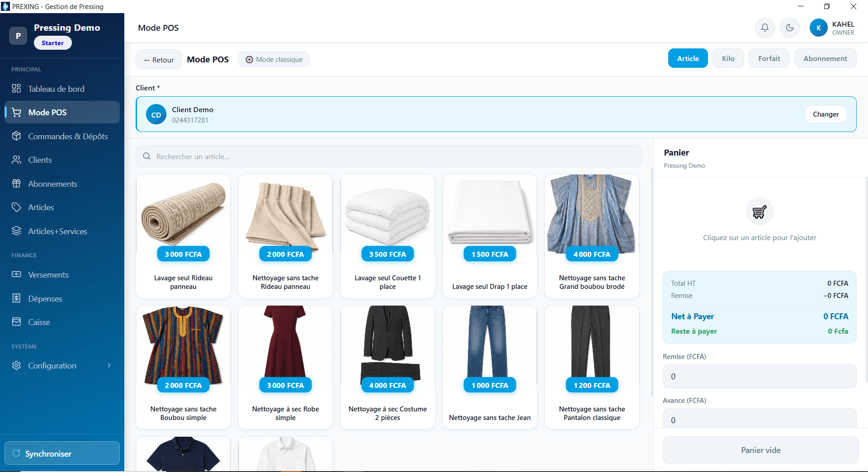Select the Article tab
The height and width of the screenshot is (472, 868).
point(688,58)
